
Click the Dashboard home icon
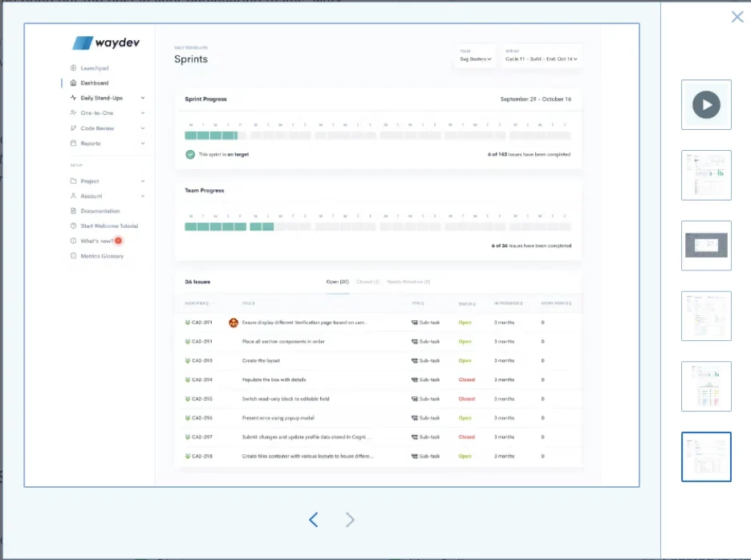73,83
